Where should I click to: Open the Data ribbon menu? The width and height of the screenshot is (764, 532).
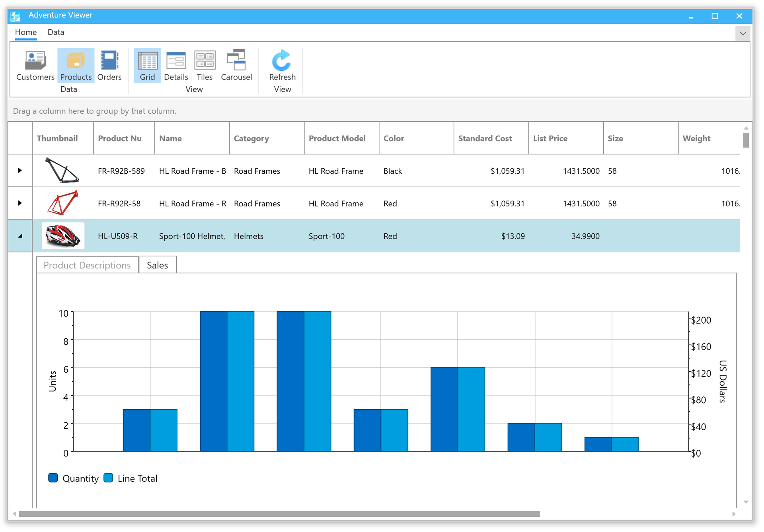point(57,32)
